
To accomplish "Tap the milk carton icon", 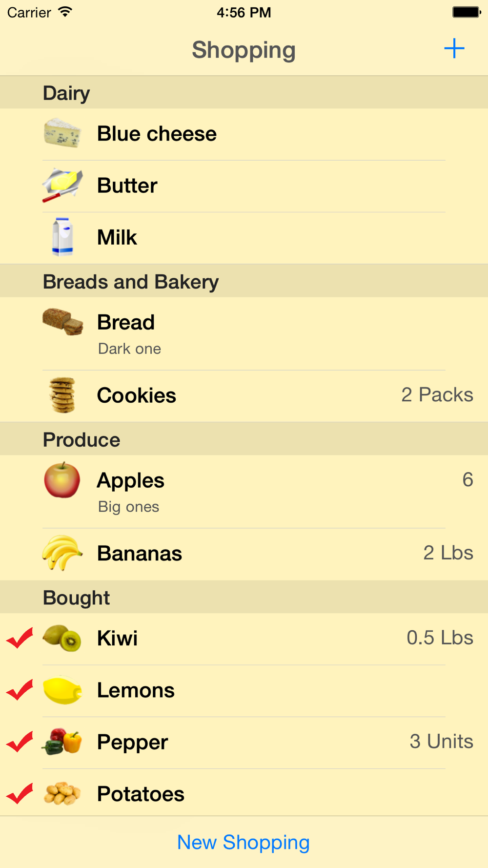I will (62, 237).
